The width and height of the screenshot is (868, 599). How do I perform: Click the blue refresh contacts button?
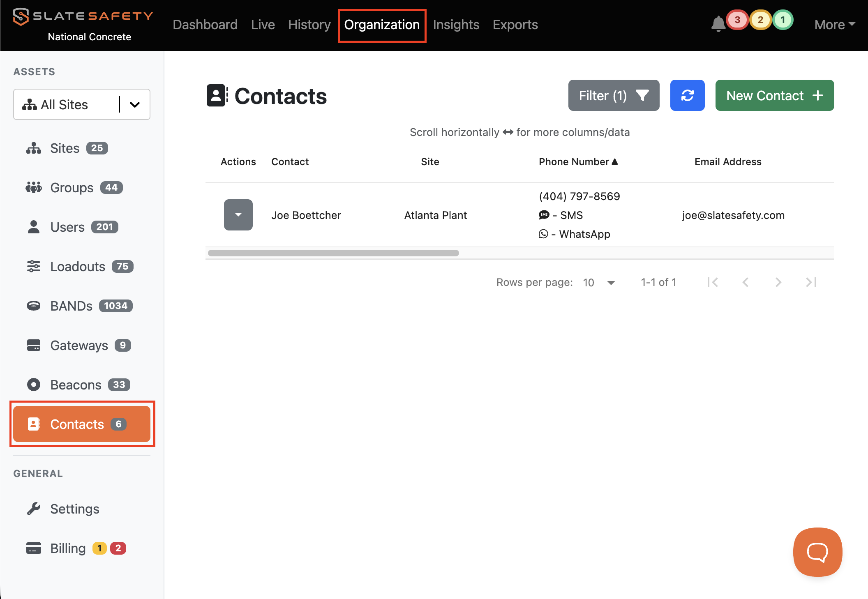tap(687, 95)
